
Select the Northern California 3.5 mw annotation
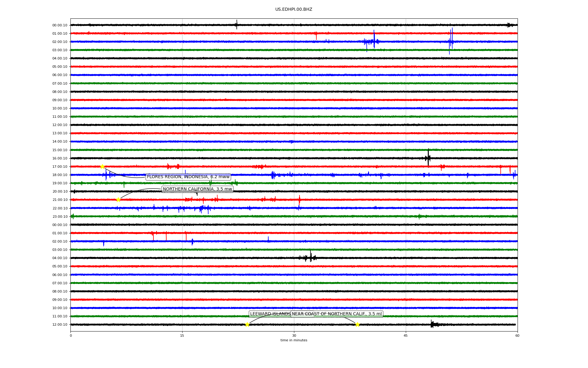coord(197,189)
